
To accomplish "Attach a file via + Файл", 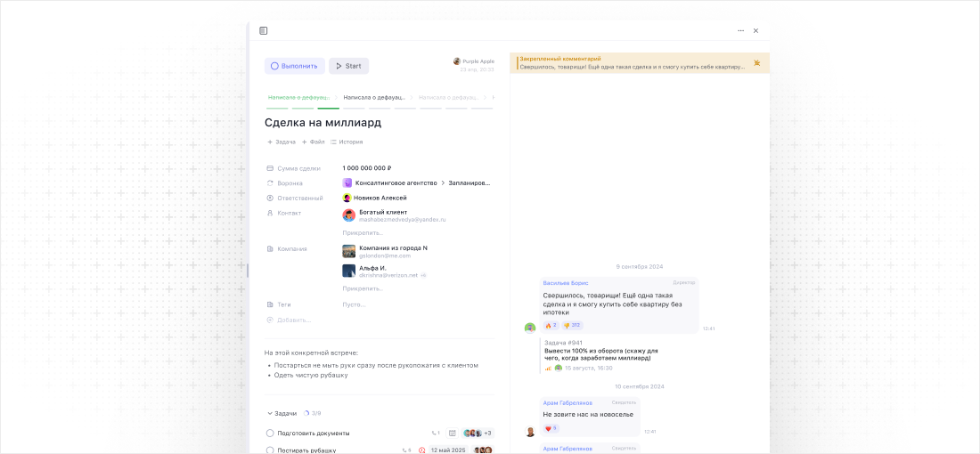I will click(x=313, y=142).
